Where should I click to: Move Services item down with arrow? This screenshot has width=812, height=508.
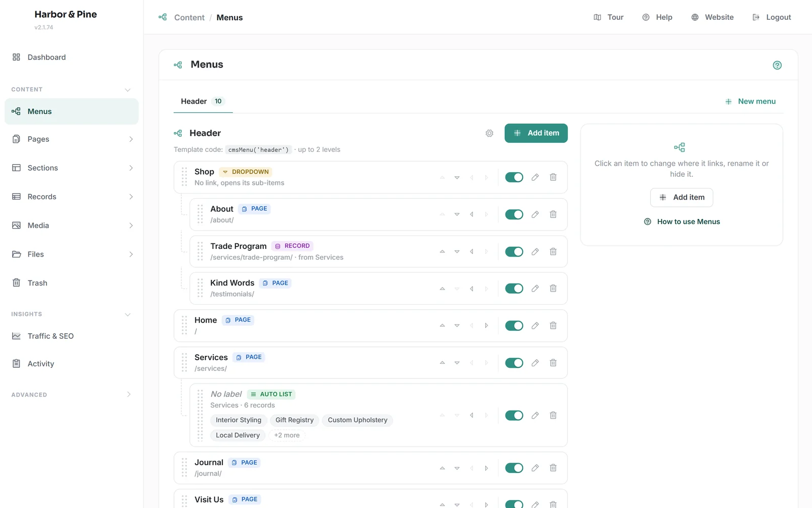(x=457, y=363)
